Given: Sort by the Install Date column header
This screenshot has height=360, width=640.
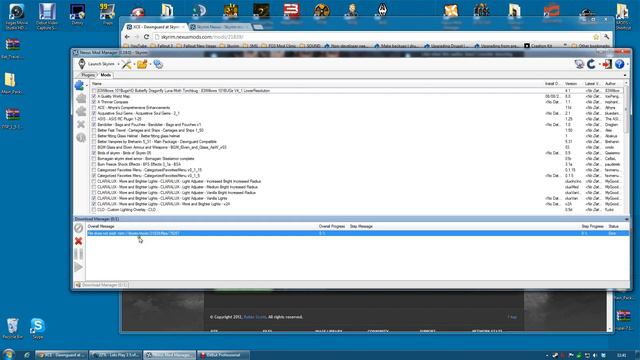Looking at the screenshot, I should (x=553, y=84).
